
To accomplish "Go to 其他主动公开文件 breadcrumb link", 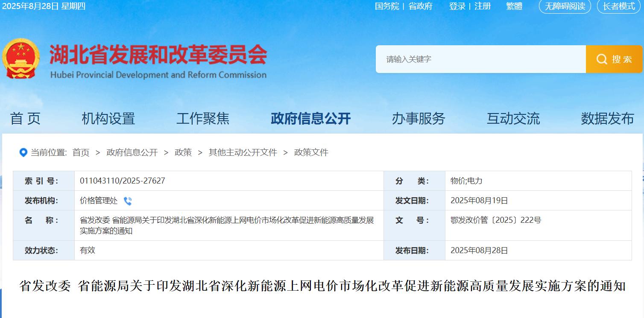I will pyautogui.click(x=243, y=152).
